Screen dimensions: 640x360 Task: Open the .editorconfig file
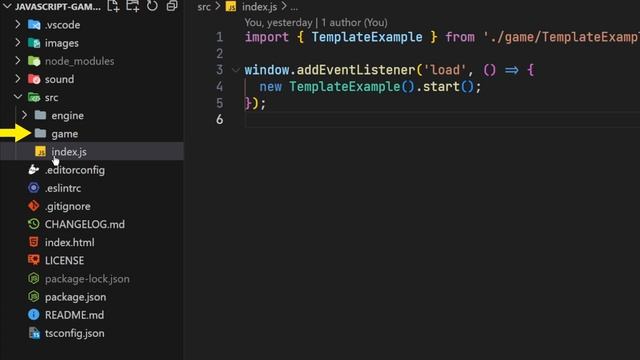click(75, 170)
